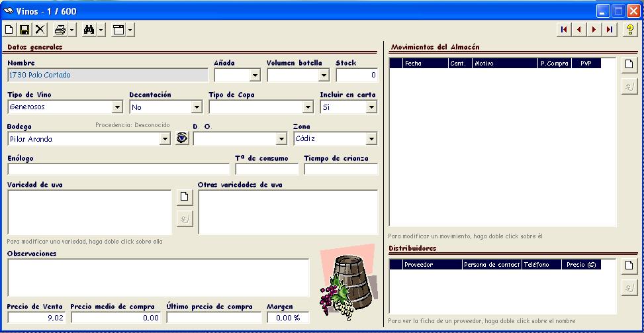Go to the previous record
644x333 pixels.
[x=579, y=30]
